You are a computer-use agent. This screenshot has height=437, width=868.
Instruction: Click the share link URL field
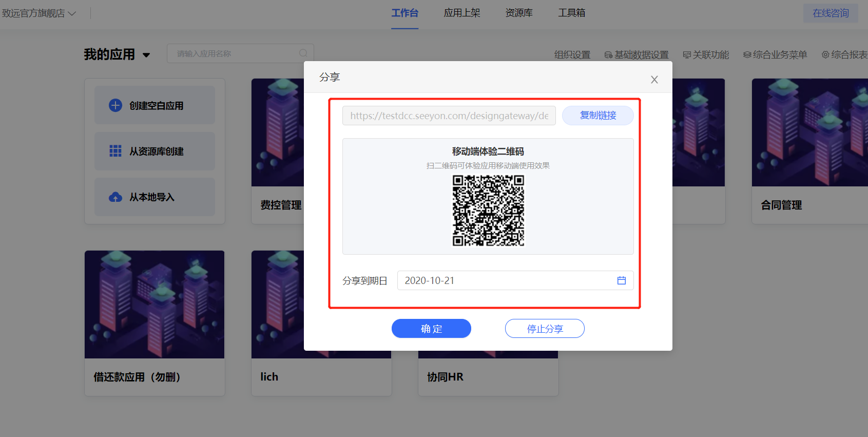point(449,116)
